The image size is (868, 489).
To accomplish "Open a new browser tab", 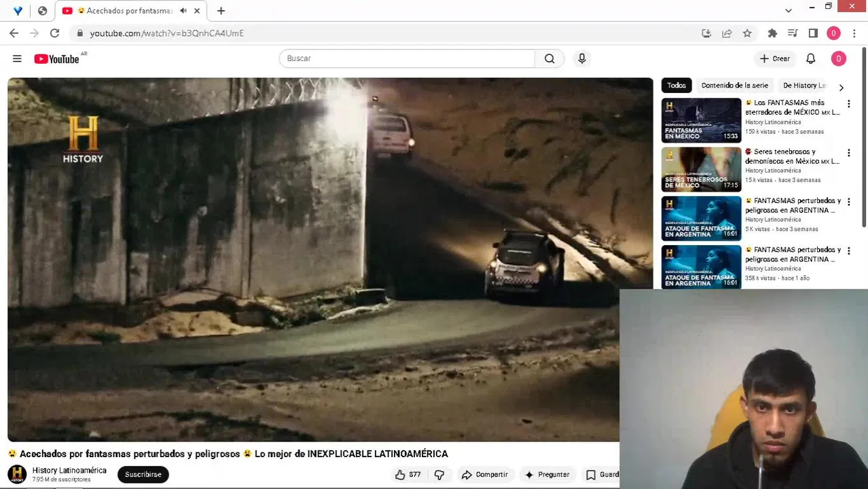I will click(x=221, y=11).
